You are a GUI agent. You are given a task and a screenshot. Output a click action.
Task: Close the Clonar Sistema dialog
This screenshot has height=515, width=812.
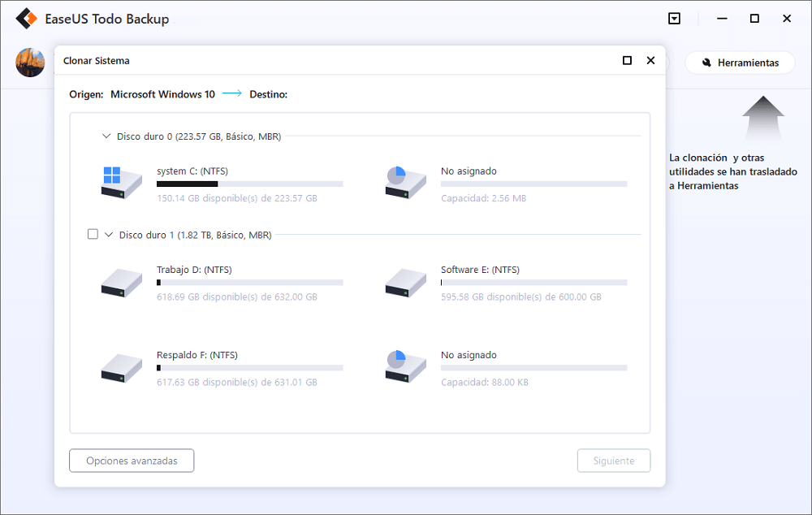(650, 61)
